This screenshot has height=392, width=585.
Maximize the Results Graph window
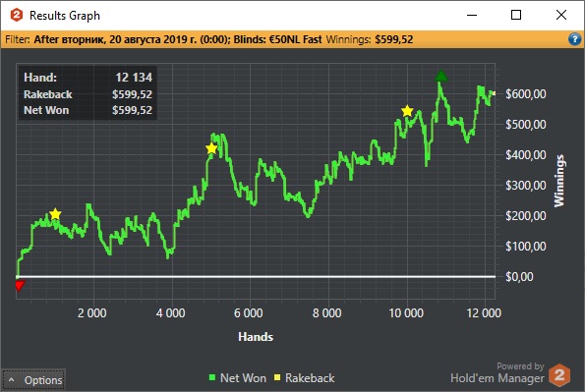pyautogui.click(x=516, y=16)
